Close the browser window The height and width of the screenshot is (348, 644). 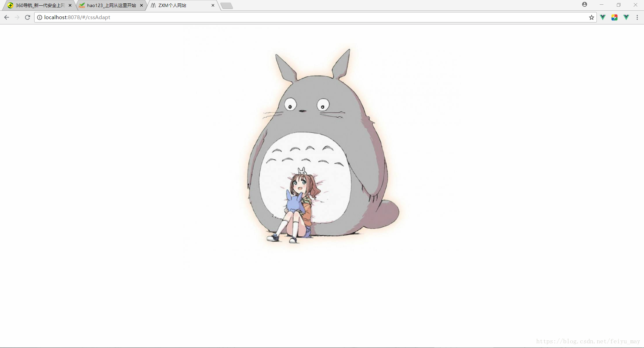click(x=635, y=5)
